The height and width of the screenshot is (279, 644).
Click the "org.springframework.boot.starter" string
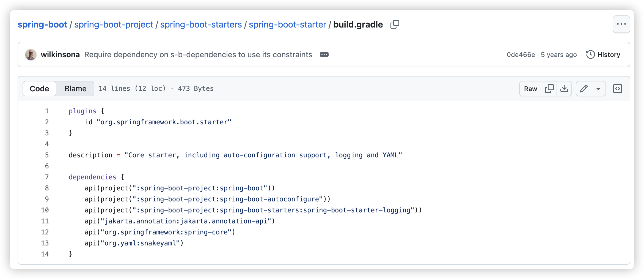click(x=164, y=122)
